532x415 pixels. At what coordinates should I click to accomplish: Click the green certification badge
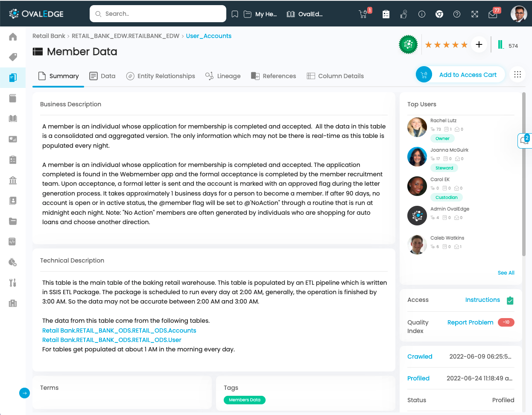pyautogui.click(x=408, y=44)
